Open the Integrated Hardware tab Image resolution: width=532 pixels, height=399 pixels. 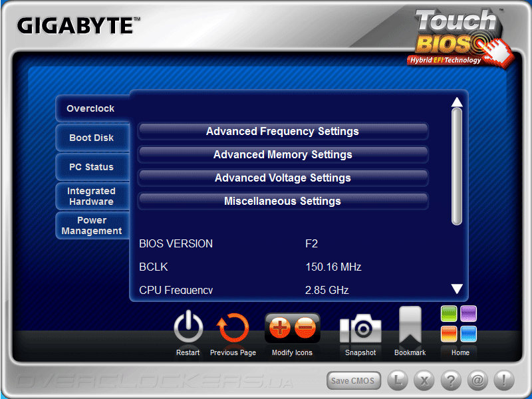[x=92, y=196]
